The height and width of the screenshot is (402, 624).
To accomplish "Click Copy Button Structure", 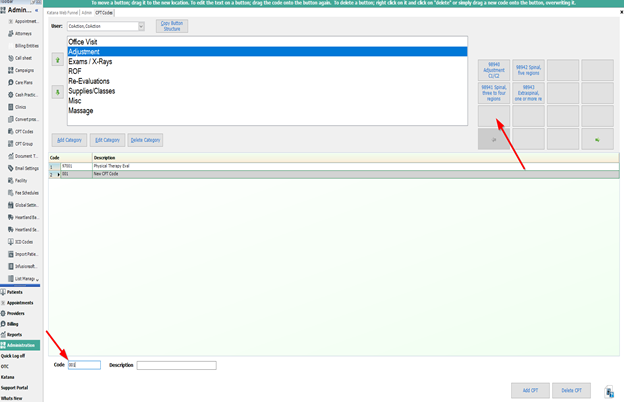I will 172,26.
